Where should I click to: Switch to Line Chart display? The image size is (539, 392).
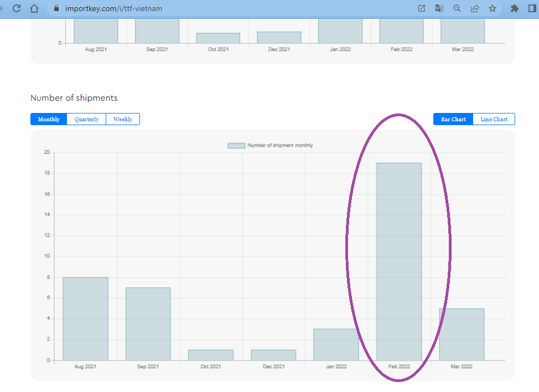[x=494, y=119]
